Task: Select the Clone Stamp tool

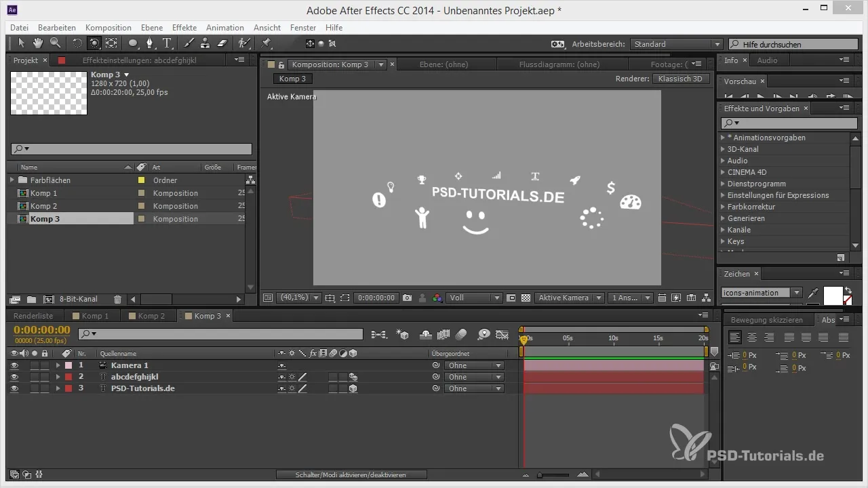Action: [x=205, y=43]
